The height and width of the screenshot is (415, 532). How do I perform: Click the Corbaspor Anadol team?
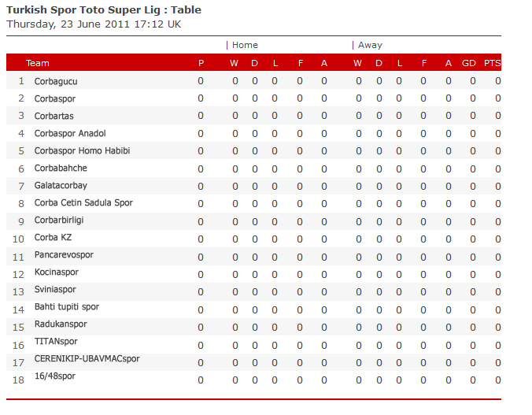click(x=70, y=133)
